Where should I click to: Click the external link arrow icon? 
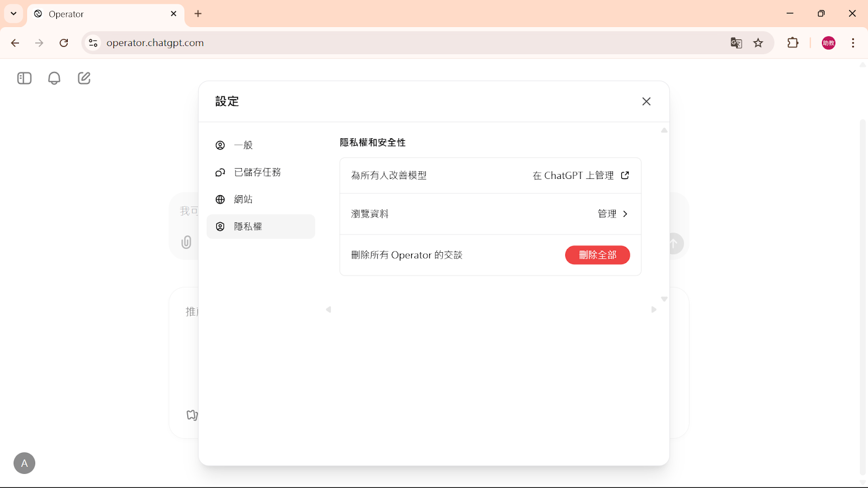pyautogui.click(x=625, y=175)
